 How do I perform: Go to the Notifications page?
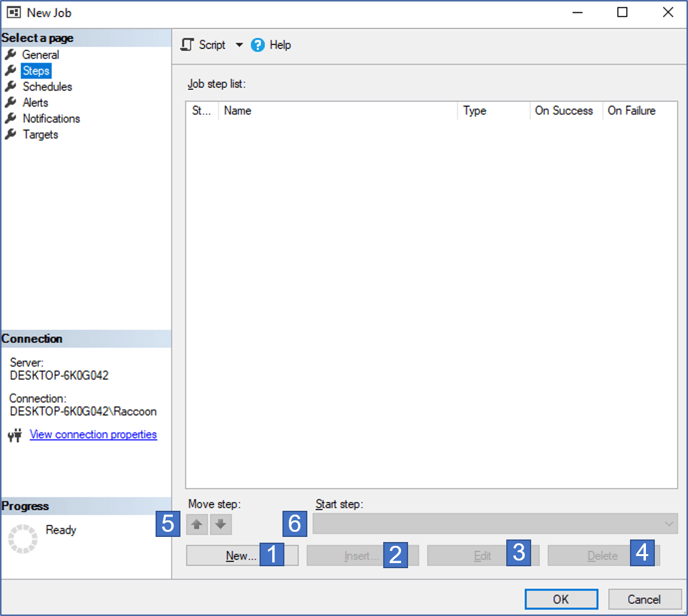[51, 119]
